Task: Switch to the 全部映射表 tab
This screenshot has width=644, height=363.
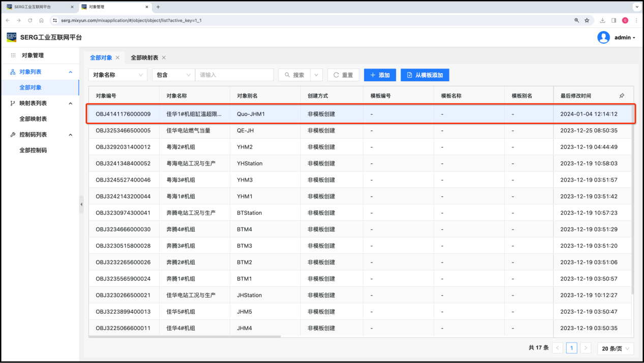Action: click(x=144, y=58)
